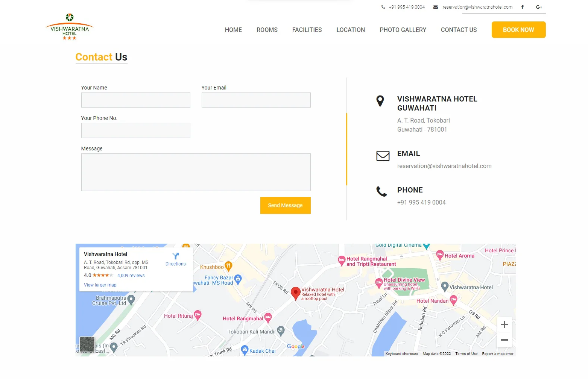Click phone number under PHONE heading
The height and width of the screenshot is (379, 588).
coord(421,203)
